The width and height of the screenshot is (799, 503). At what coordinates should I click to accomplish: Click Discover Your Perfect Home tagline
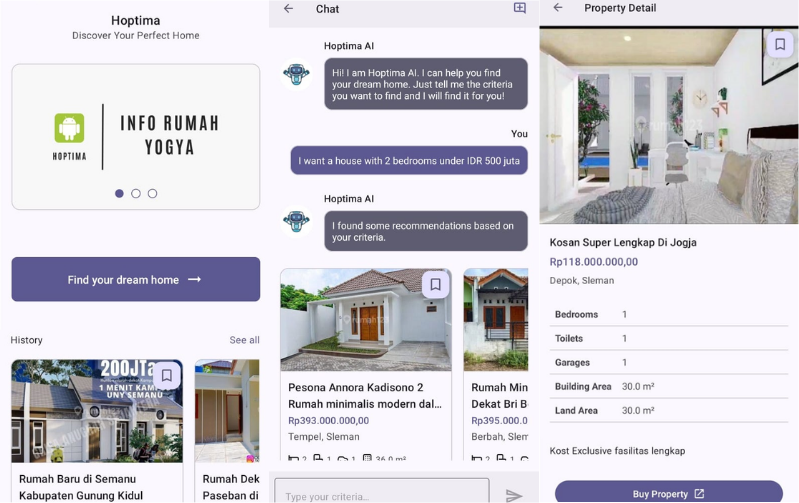pos(136,35)
